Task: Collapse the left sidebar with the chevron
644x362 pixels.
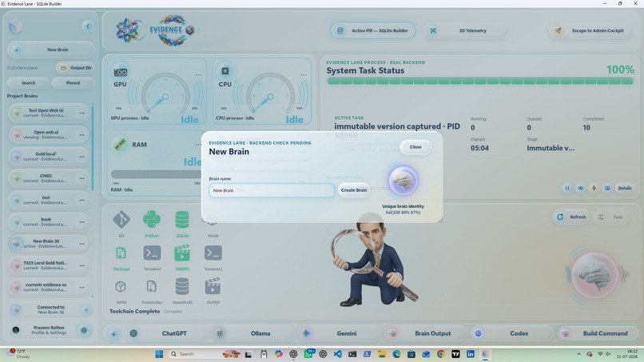Action: pos(87,26)
